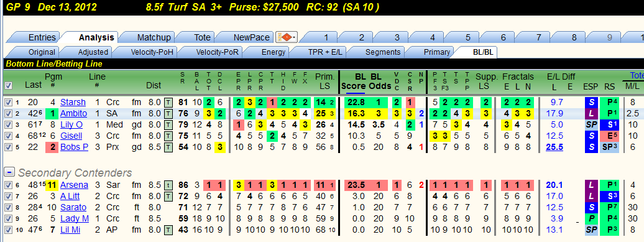Collapse the Secondary Contenders group

[x=9, y=172]
